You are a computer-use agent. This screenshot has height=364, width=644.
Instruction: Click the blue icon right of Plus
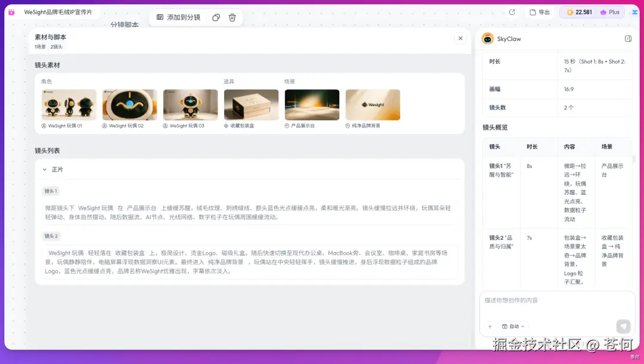[635, 13]
